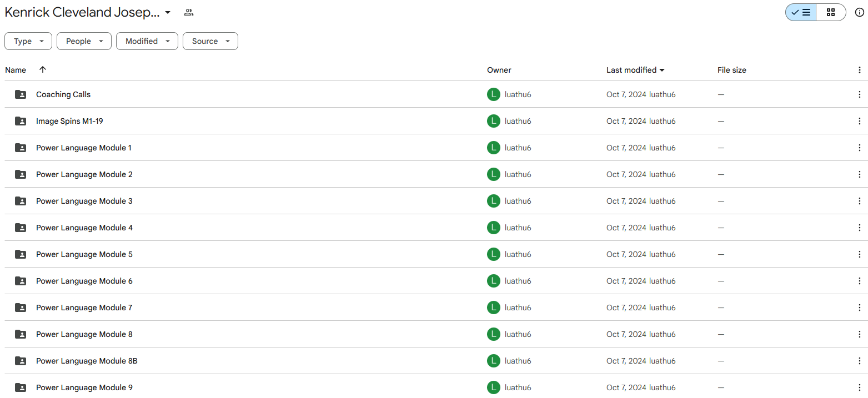Open more actions for Power Language Module 3

point(859,201)
